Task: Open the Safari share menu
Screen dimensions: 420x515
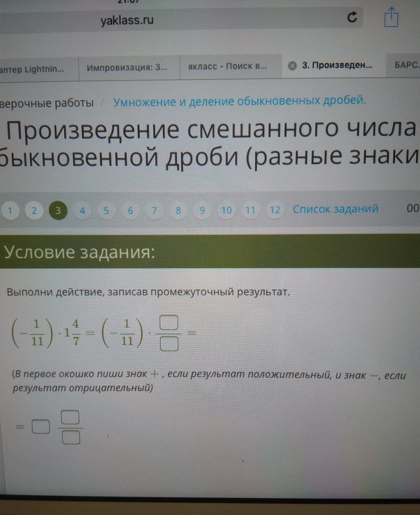Action: tap(391, 17)
